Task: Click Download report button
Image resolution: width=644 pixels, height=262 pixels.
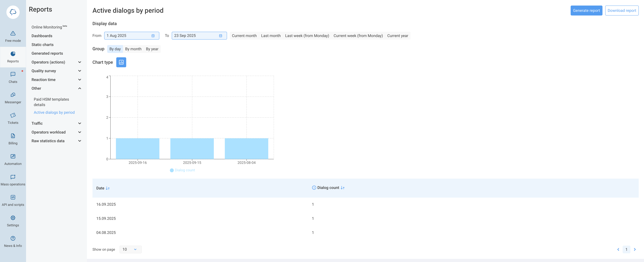Action: point(622,10)
